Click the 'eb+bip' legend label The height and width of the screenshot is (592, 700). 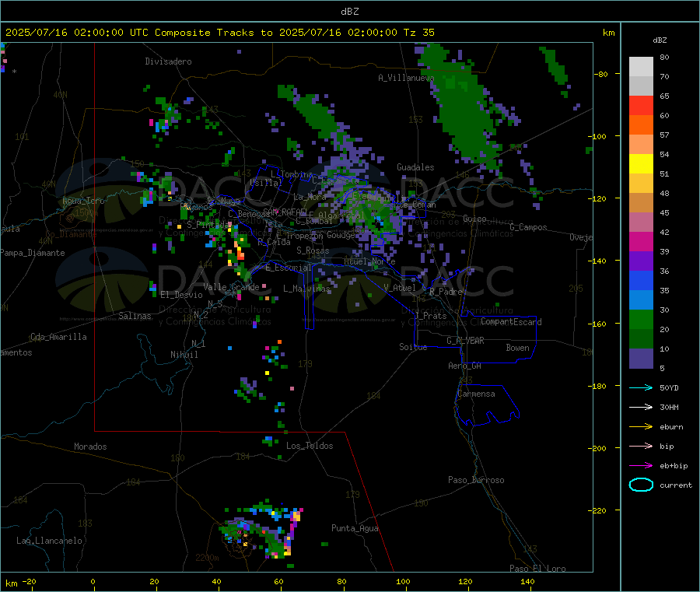click(674, 466)
